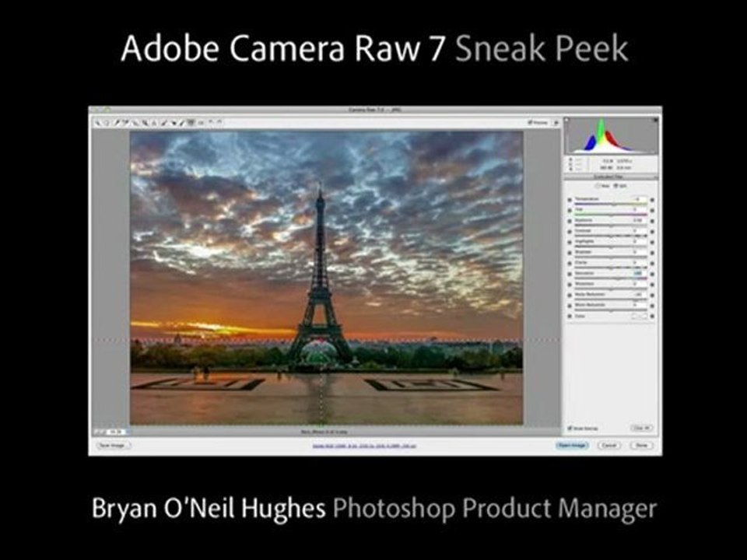Open the Color swatch picker
Screen dimensions: 747x560
click(640, 316)
